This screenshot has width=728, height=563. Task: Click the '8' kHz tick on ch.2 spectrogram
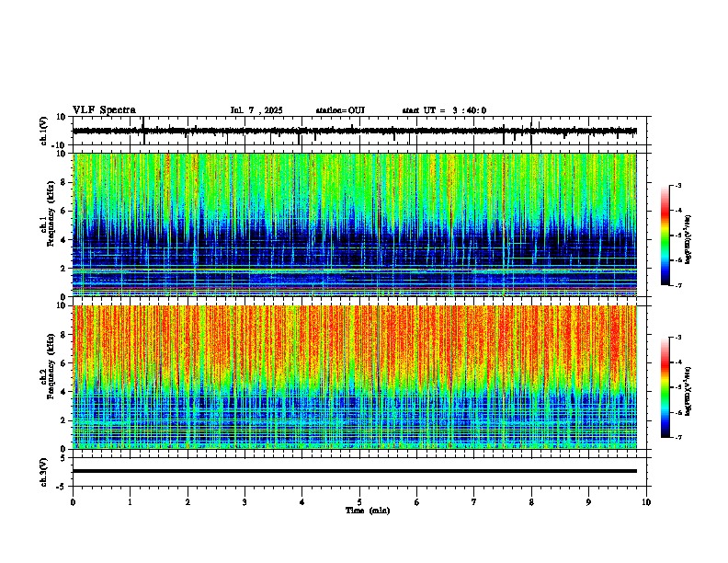[x=64, y=335]
